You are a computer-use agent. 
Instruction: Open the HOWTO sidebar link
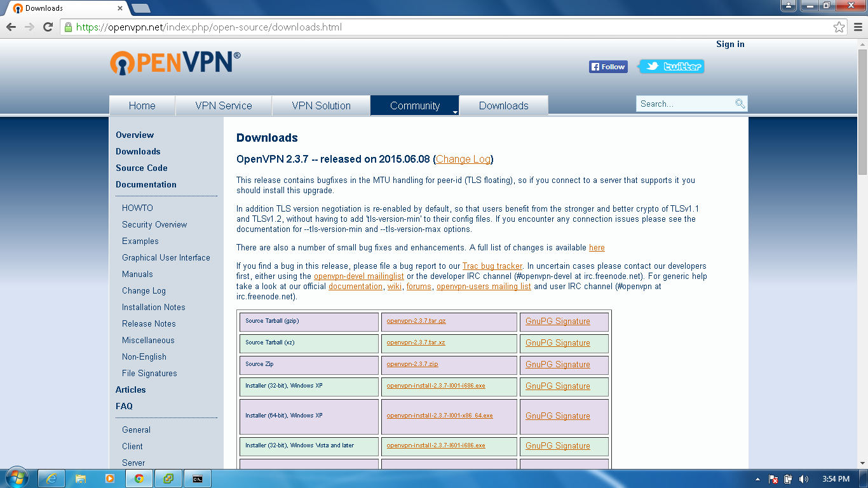pyautogui.click(x=137, y=208)
